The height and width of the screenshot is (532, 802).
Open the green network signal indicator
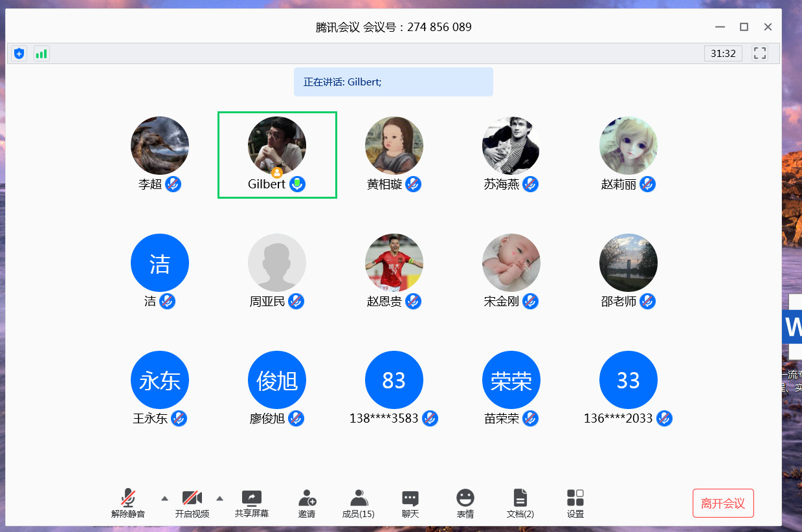41,54
